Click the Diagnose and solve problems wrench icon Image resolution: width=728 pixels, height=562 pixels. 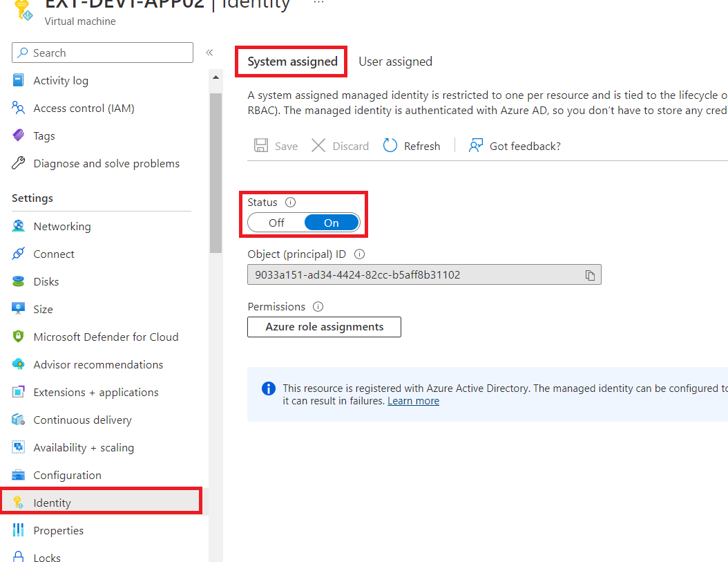coord(18,163)
